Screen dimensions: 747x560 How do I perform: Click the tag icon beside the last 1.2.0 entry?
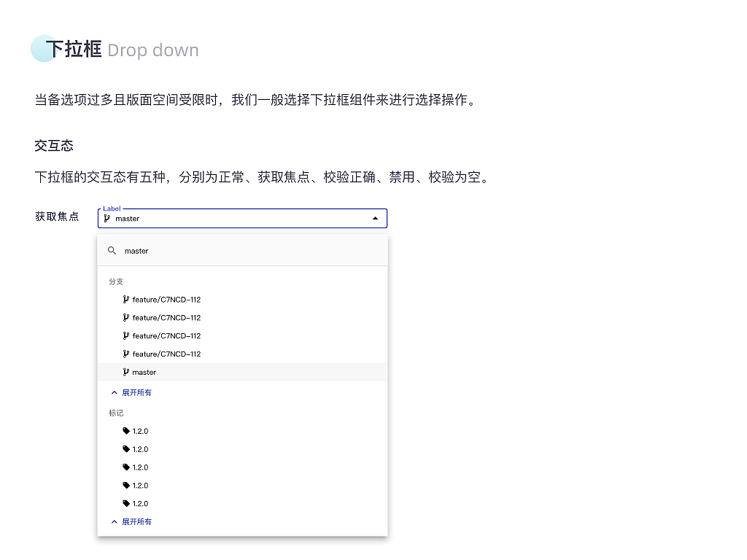pyautogui.click(x=125, y=503)
